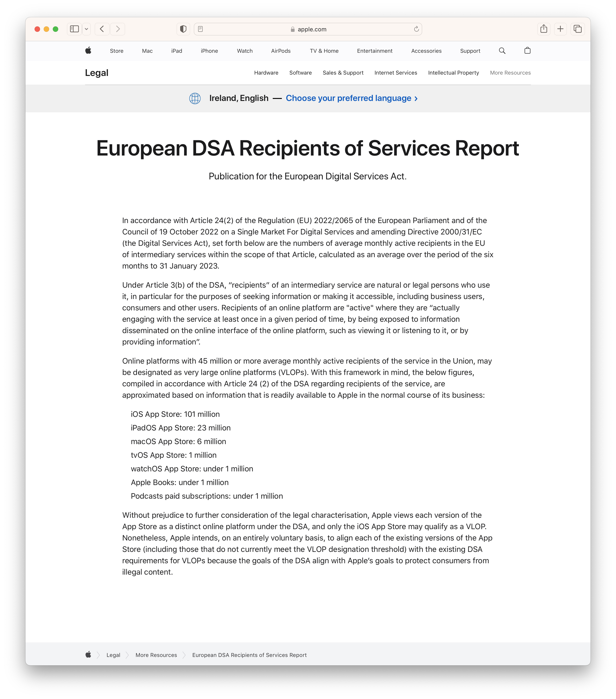The image size is (616, 699).
Task: Click Podcasts paid subscriptions line
Action: pyautogui.click(x=207, y=496)
